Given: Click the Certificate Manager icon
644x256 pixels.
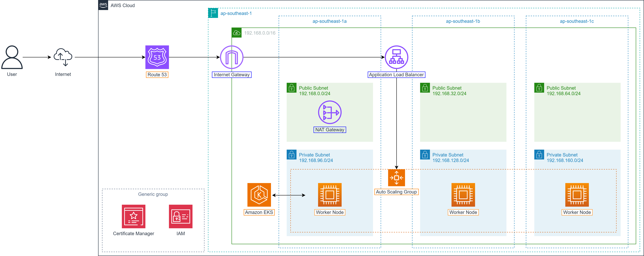Looking at the screenshot, I should 134,216.
